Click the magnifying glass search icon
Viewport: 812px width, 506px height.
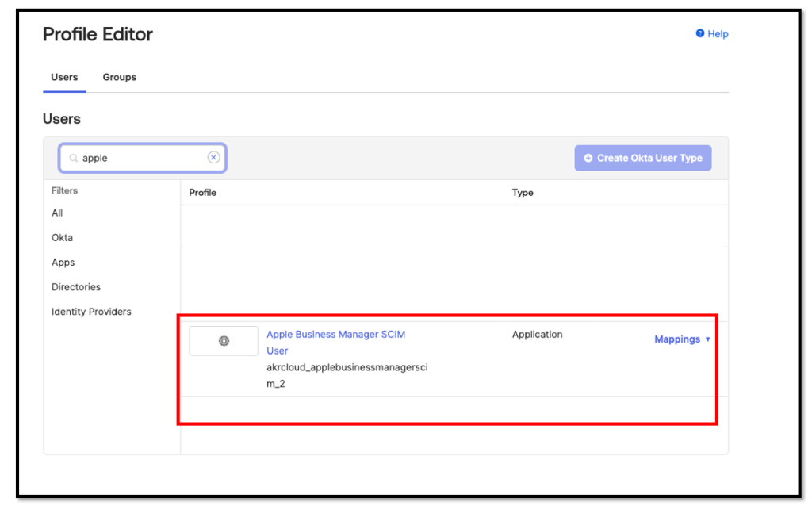pyautogui.click(x=74, y=159)
